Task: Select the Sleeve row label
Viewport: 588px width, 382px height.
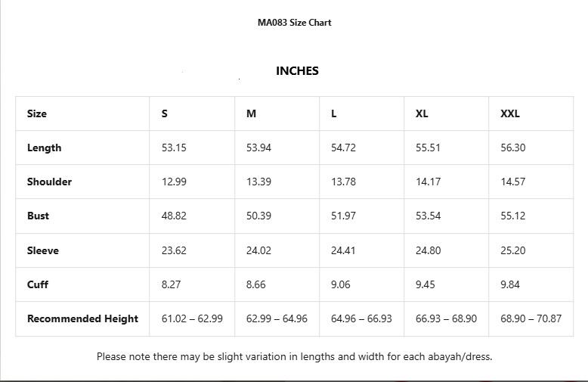Action: pos(43,250)
